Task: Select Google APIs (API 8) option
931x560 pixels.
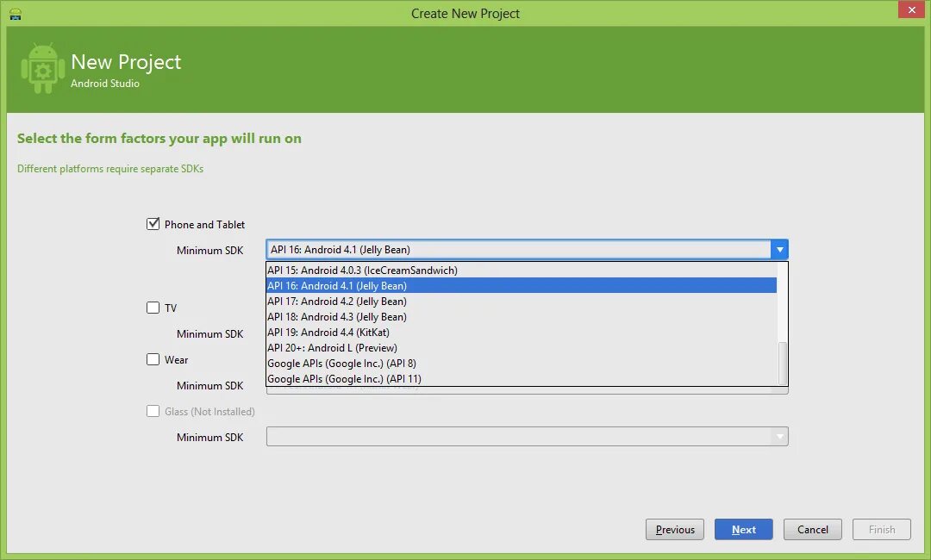Action: tap(522, 363)
